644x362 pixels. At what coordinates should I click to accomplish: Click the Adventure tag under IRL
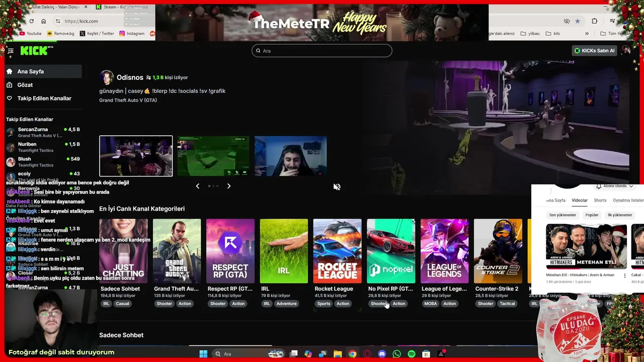286,304
